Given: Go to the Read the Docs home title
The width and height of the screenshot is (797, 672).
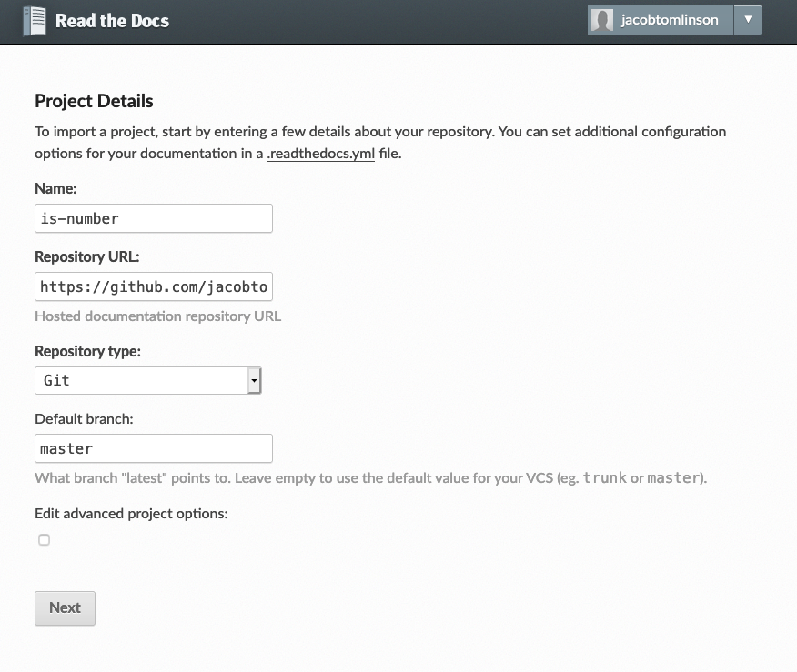Looking at the screenshot, I should click(x=112, y=21).
